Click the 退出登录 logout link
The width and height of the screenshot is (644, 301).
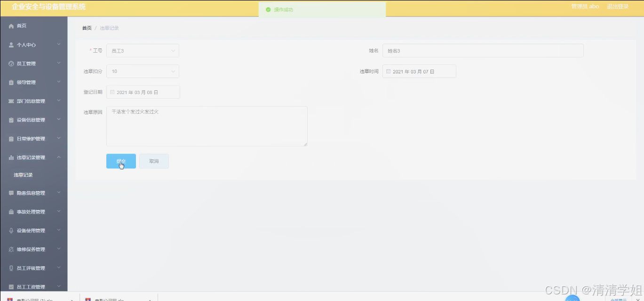point(618,6)
